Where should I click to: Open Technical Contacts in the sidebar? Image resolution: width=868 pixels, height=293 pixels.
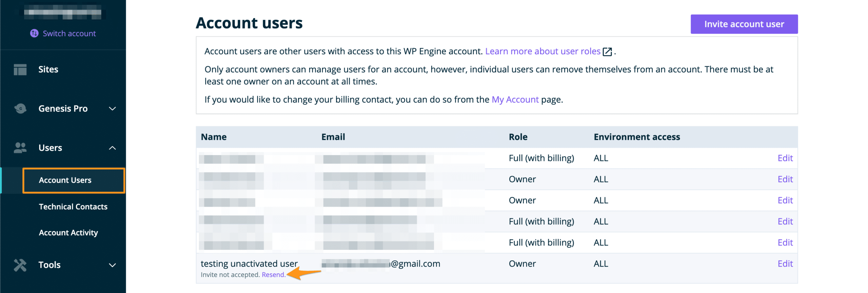pyautogui.click(x=73, y=207)
